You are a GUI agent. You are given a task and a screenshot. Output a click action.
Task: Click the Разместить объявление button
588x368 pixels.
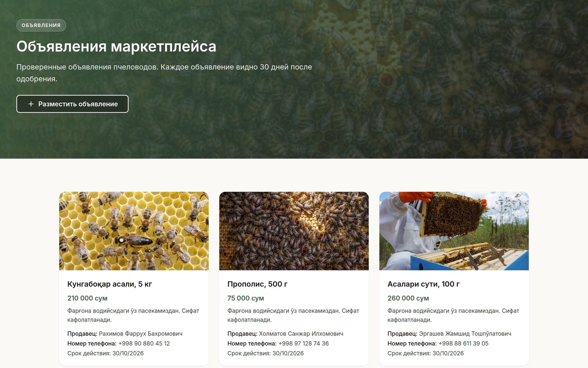[72, 104]
